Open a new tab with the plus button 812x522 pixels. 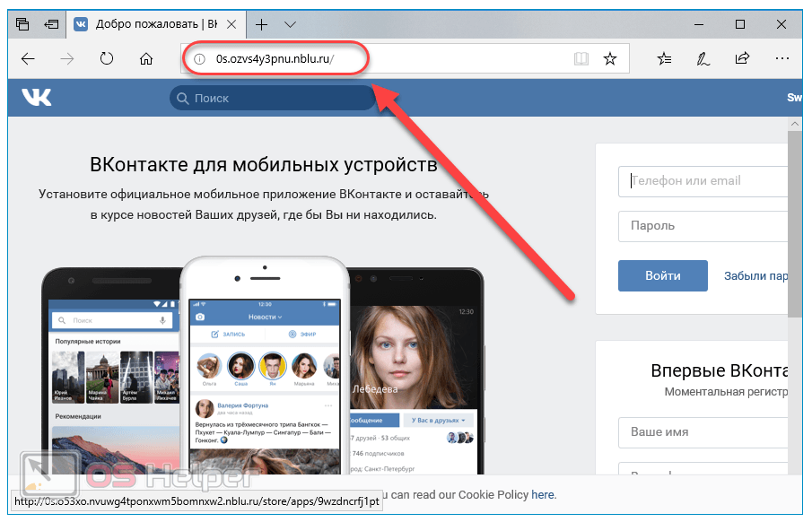coord(261,24)
